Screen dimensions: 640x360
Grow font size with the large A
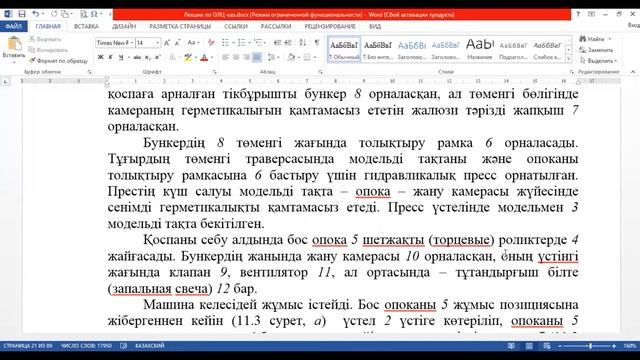pyautogui.click(x=167, y=42)
